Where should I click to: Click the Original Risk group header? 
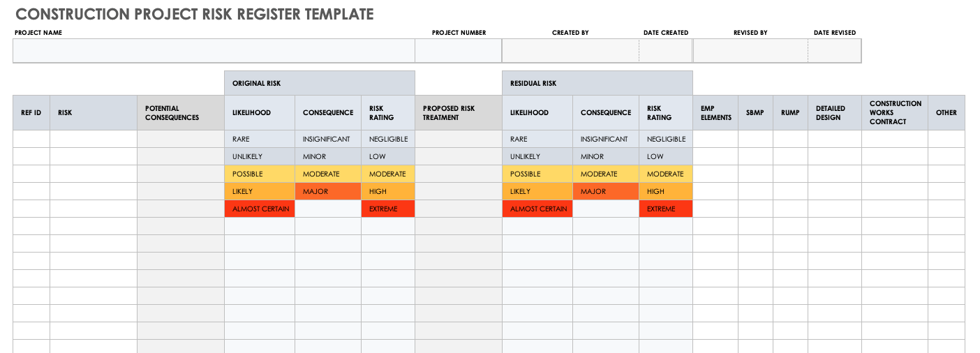click(x=319, y=83)
